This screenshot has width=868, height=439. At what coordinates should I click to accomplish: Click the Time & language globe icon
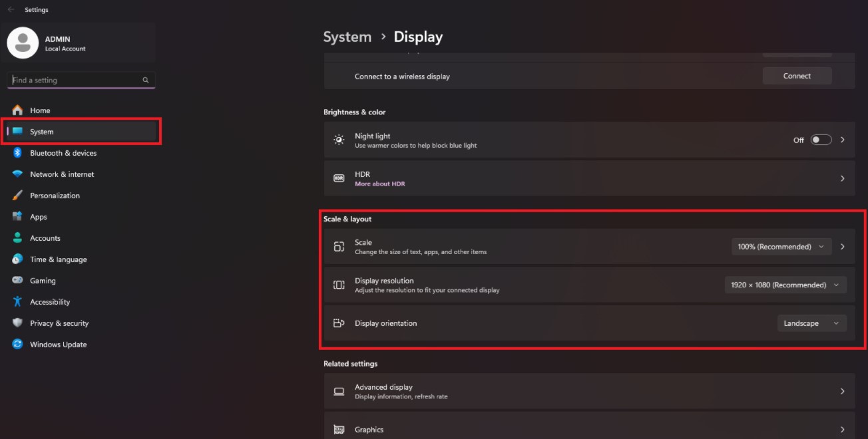pyautogui.click(x=17, y=259)
